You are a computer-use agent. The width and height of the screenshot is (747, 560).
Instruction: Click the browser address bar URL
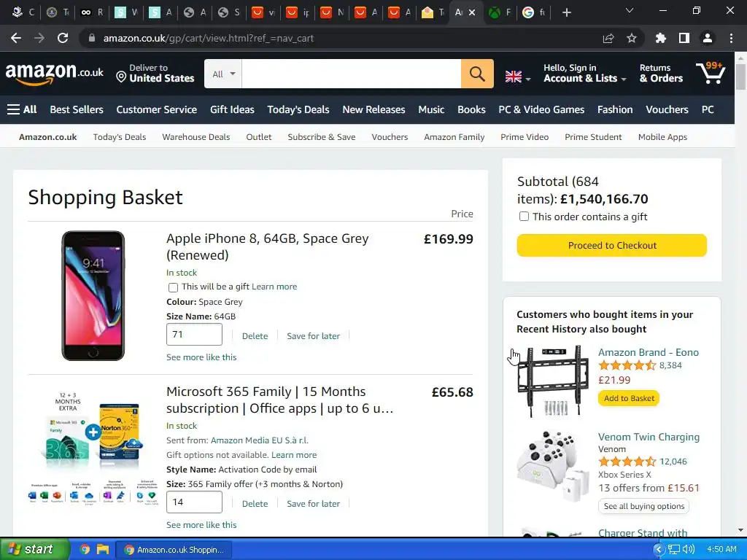pyautogui.click(x=208, y=38)
